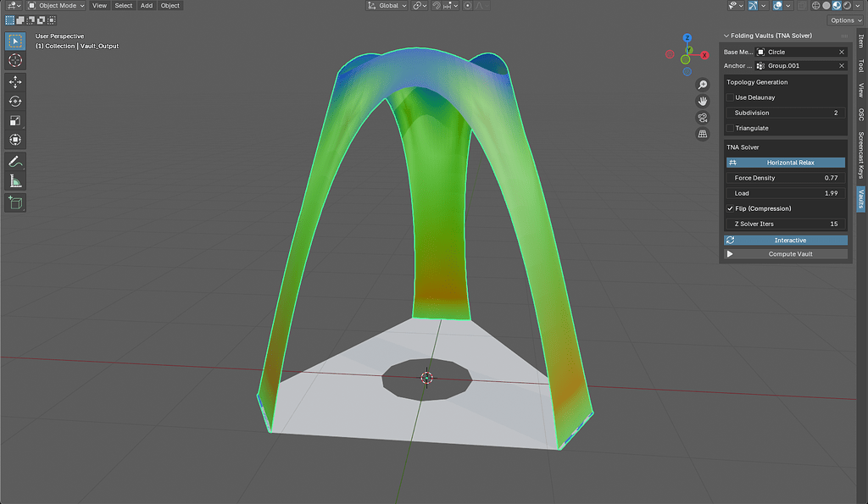Activate the Add Cube tool
Screen dimensions: 868x504
click(x=15, y=202)
